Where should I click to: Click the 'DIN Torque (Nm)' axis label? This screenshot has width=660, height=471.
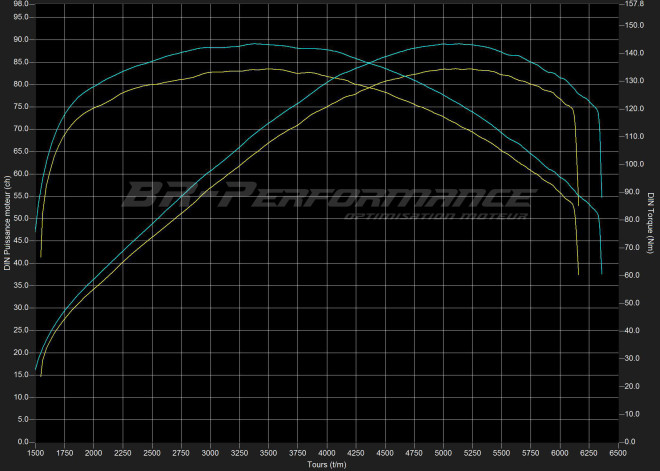pos(651,222)
